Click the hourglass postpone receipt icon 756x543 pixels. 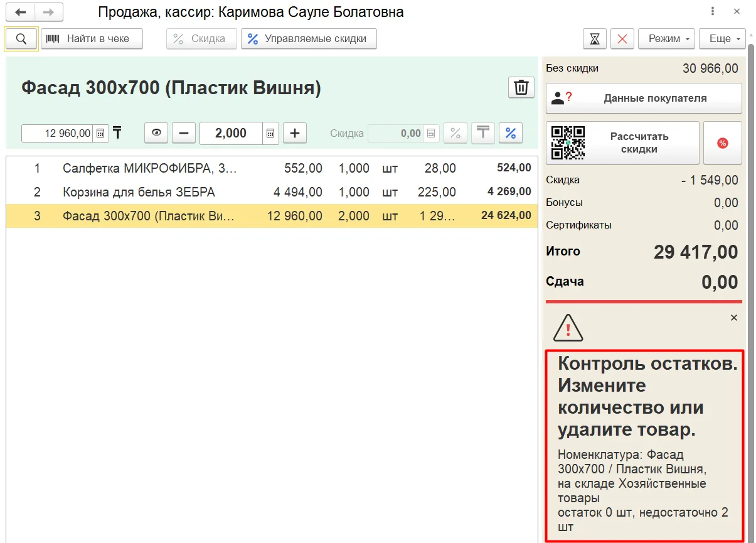point(595,39)
